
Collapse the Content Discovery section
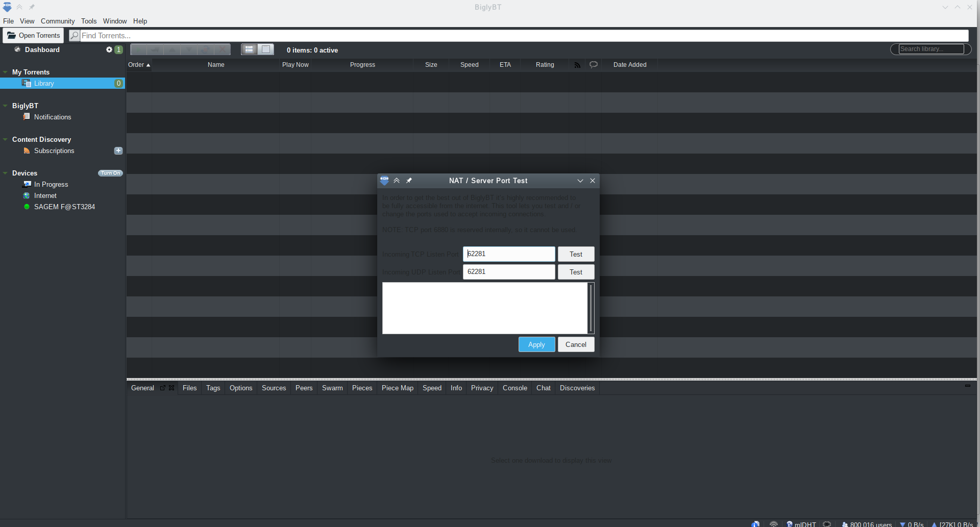5,139
